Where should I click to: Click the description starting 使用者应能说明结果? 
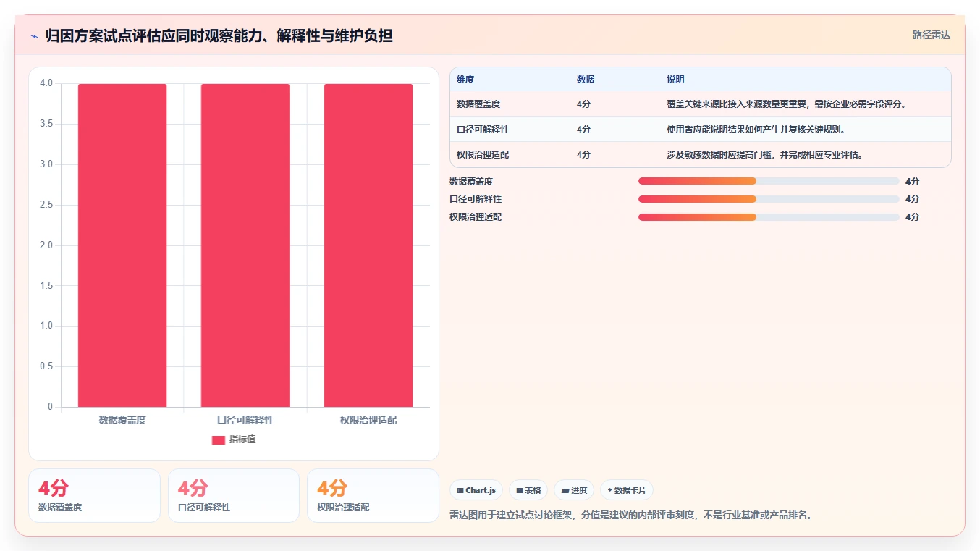pos(756,130)
